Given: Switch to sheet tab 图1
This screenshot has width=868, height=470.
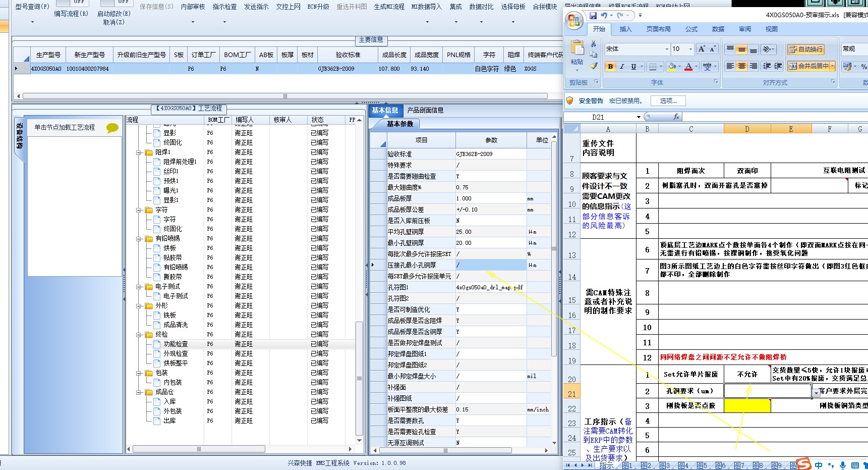Looking at the screenshot, I should [627, 465].
